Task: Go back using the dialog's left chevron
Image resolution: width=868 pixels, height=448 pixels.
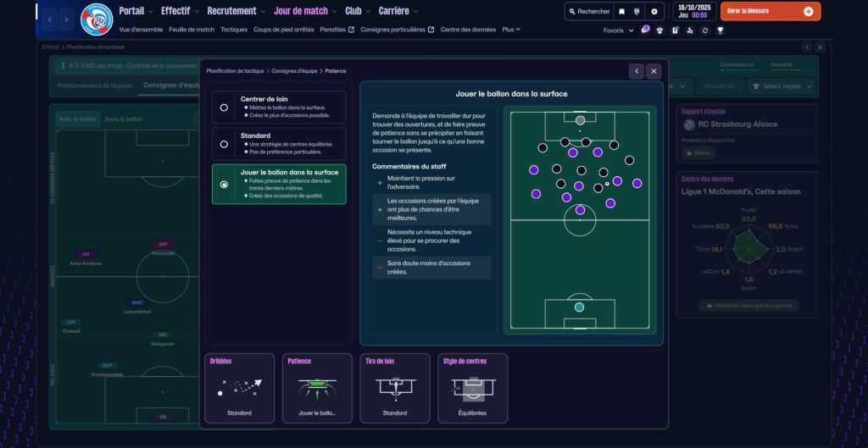Action: [x=637, y=71]
